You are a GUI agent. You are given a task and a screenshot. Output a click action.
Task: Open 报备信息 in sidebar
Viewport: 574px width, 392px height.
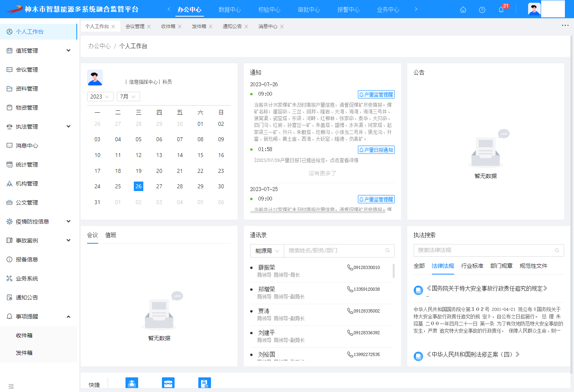coord(38,259)
